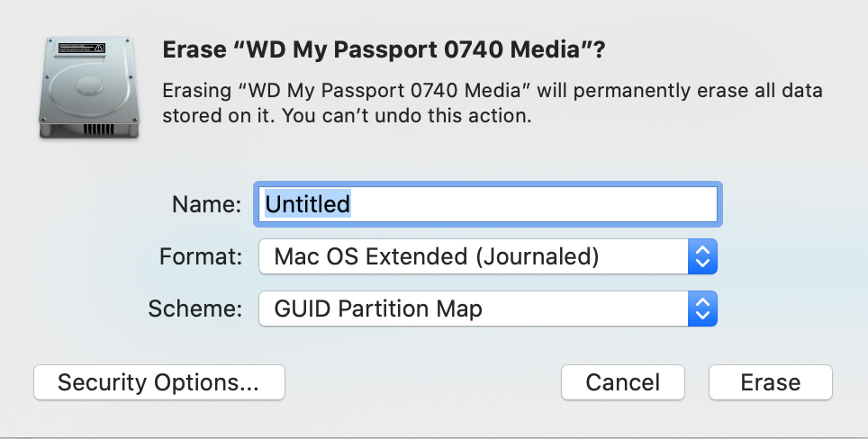Open Security Options
This screenshot has height=439, width=868.
(x=158, y=382)
